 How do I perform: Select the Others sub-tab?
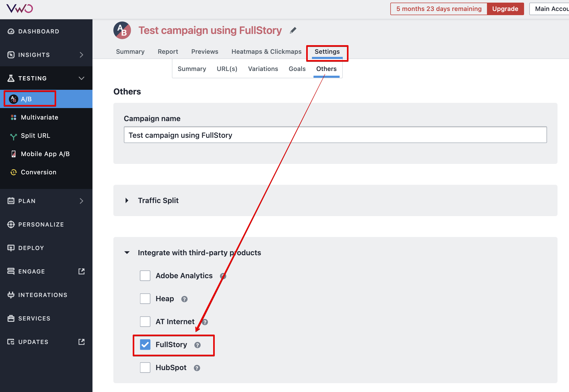coord(326,69)
